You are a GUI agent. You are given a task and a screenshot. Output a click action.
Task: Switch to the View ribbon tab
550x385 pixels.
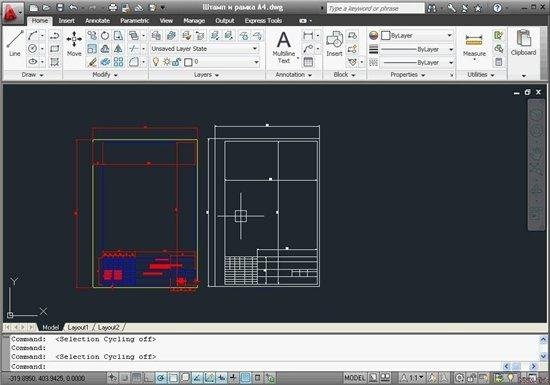(x=166, y=21)
